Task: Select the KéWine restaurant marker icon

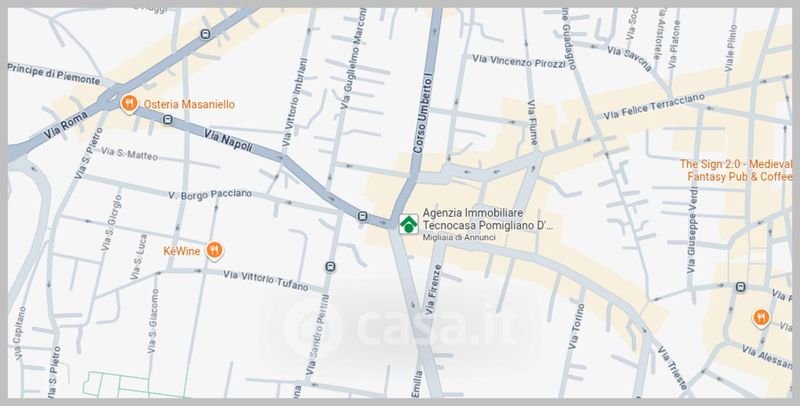Action: point(214,250)
